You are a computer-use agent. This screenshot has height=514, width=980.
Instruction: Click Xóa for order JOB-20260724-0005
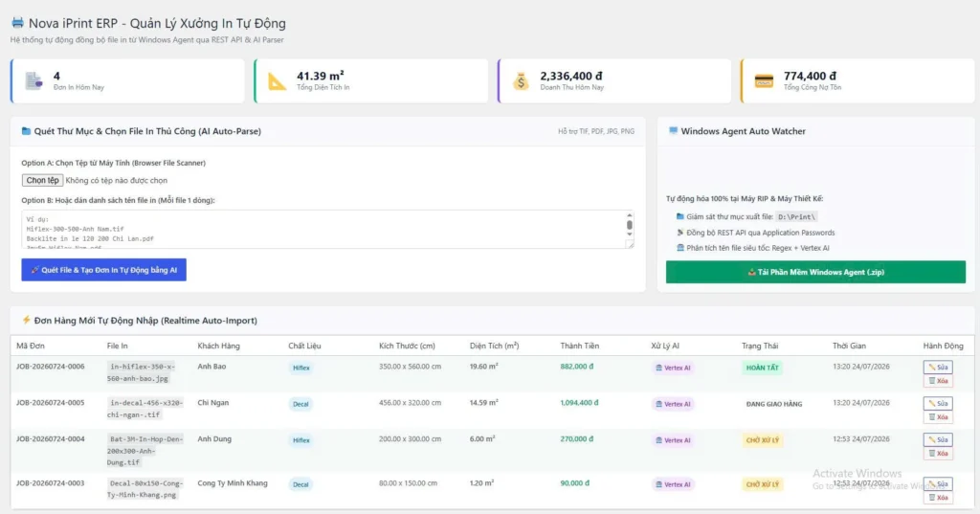point(938,417)
